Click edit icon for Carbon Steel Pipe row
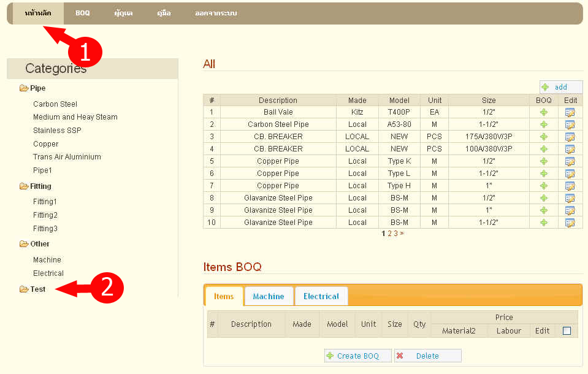 570,124
